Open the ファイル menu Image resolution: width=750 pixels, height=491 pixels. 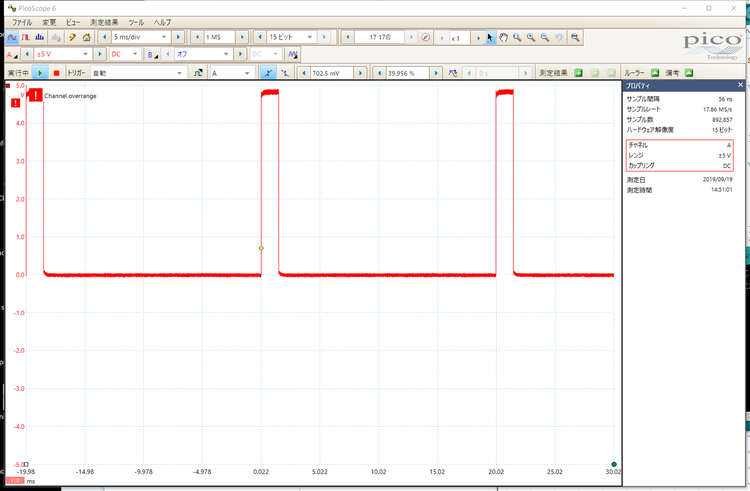point(22,21)
